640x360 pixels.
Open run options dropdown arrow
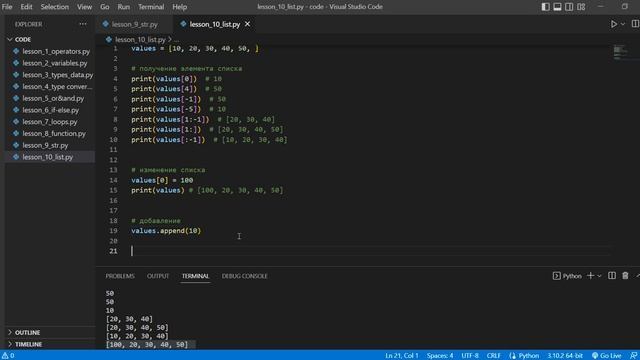[623, 24]
